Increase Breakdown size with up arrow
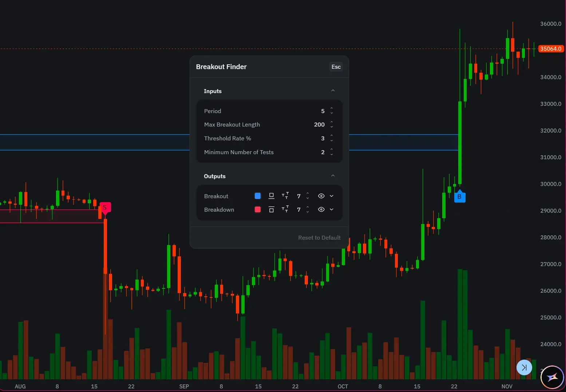566x392 pixels. [308, 207]
